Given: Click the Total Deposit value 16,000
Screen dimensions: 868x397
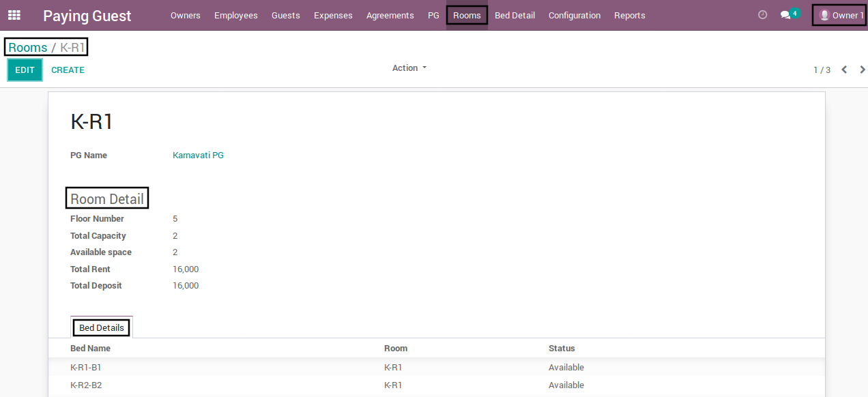Looking at the screenshot, I should (186, 286).
